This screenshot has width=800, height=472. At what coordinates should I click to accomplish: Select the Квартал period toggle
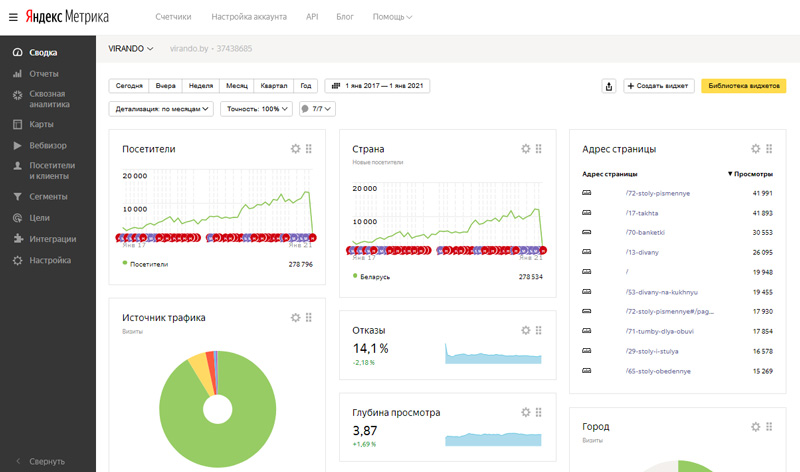274,86
